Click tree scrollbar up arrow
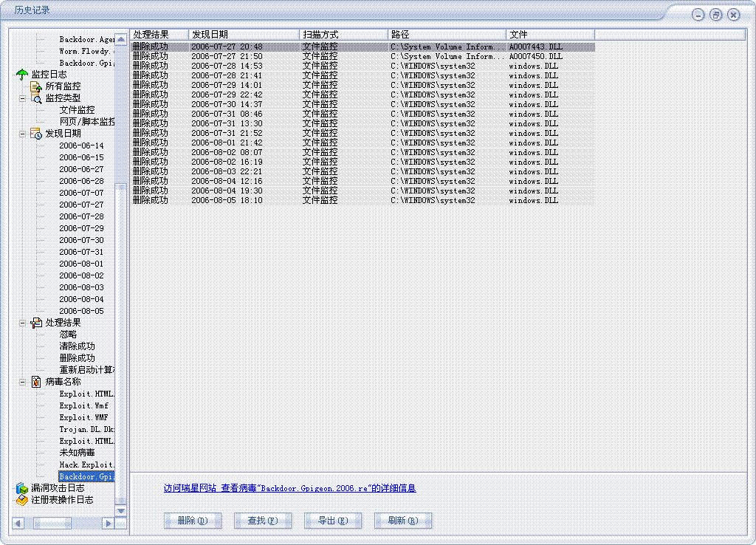 (121, 39)
